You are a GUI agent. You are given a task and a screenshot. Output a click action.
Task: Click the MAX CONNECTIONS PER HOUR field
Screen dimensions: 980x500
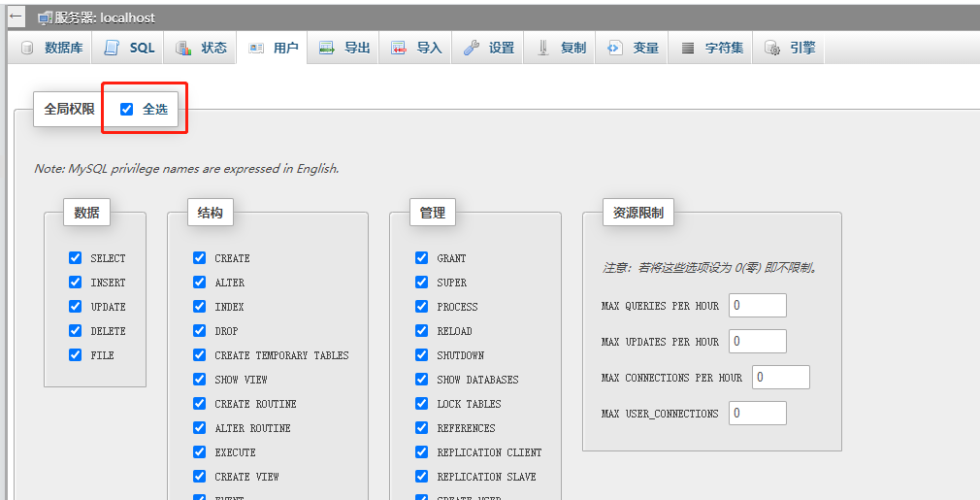tap(781, 377)
